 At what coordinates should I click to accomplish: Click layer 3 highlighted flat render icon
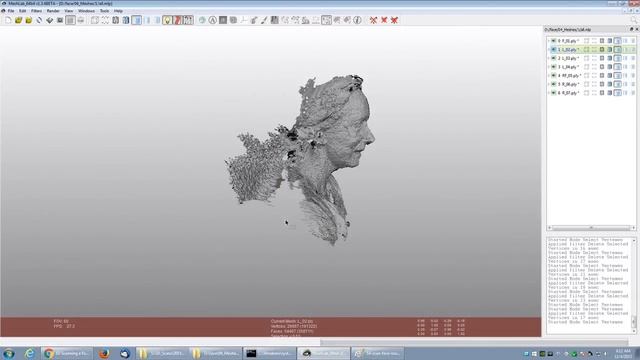click(618, 67)
